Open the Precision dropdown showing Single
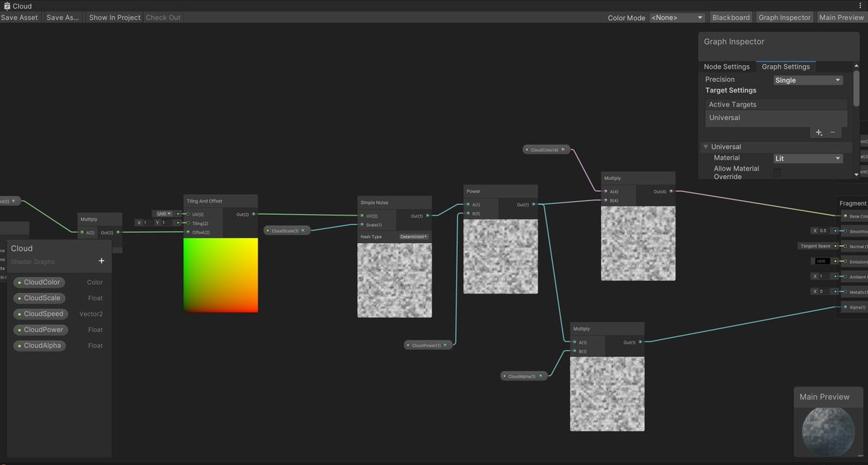This screenshot has width=868, height=465. (x=808, y=80)
